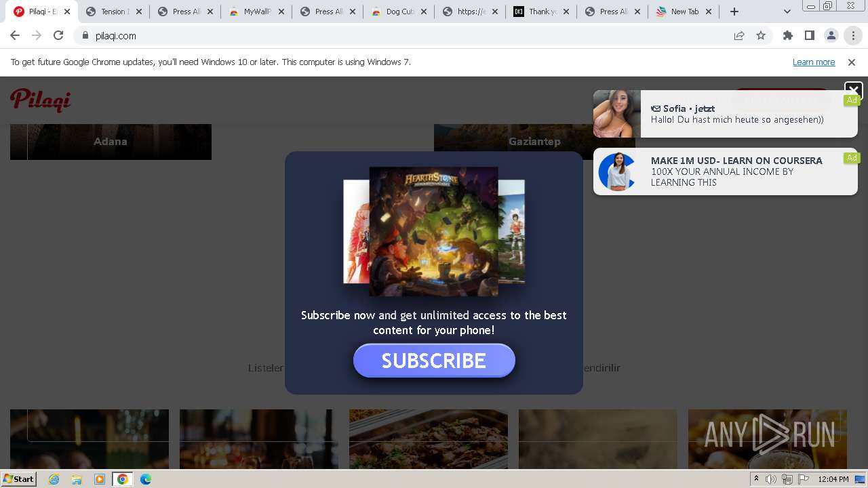Open the Gaziantep city card

pyautogui.click(x=534, y=142)
